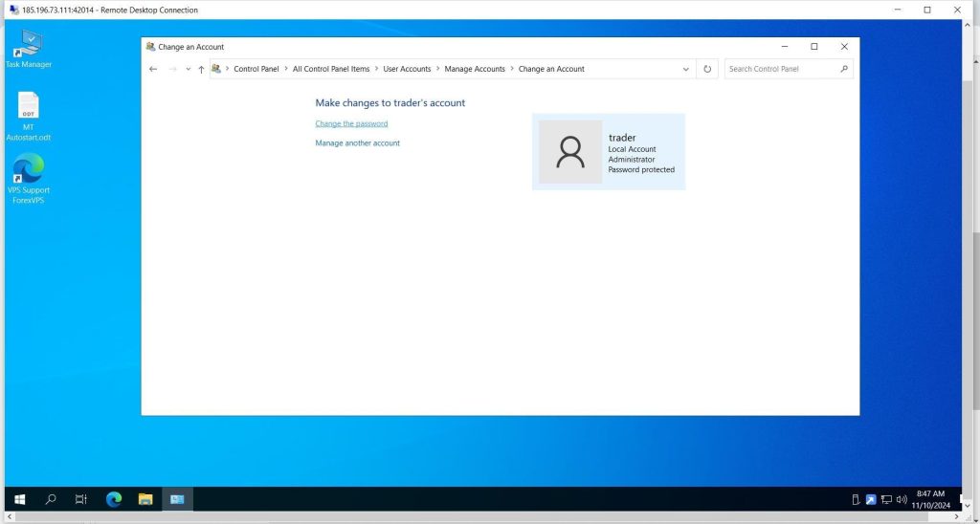Navigate to Control Panel breadcrumb
Screen dimensions: 980x524
click(256, 70)
